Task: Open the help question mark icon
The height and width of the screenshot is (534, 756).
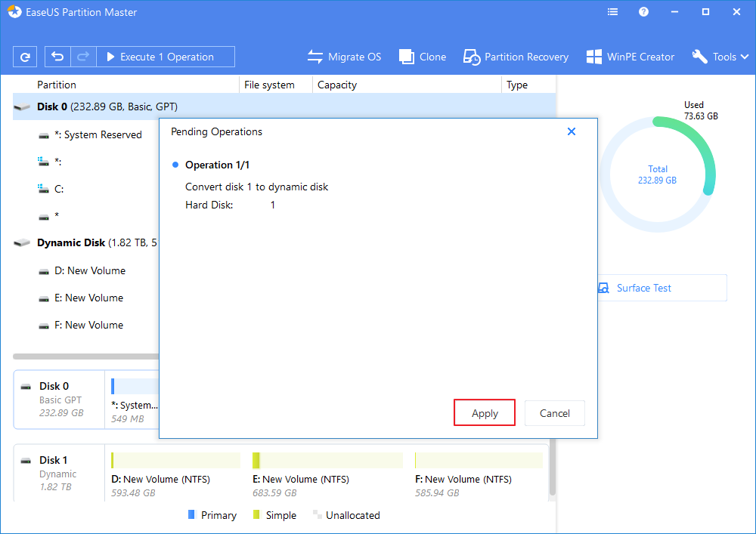Action: point(644,12)
